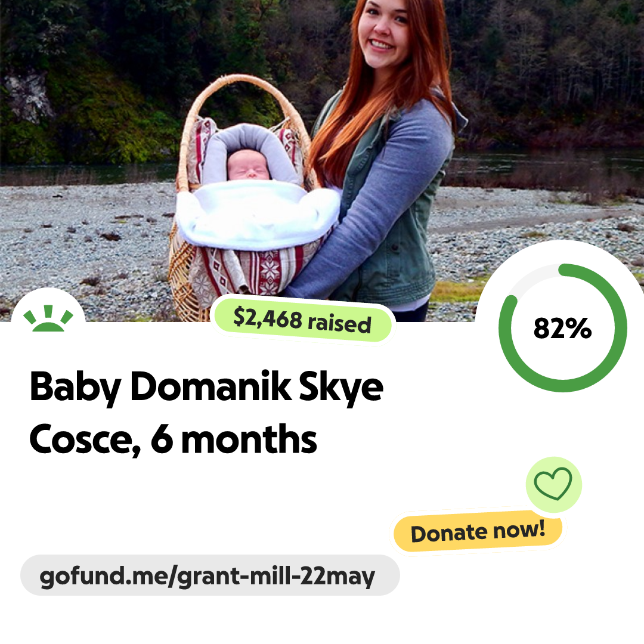Tap the green heart icon
The width and height of the screenshot is (644, 644).
[553, 484]
